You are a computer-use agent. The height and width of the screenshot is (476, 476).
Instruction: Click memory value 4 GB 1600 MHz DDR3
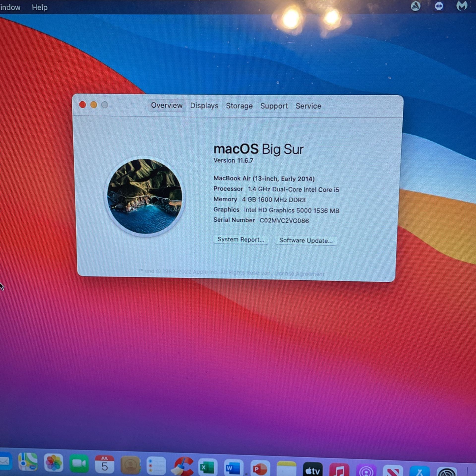coord(274,200)
